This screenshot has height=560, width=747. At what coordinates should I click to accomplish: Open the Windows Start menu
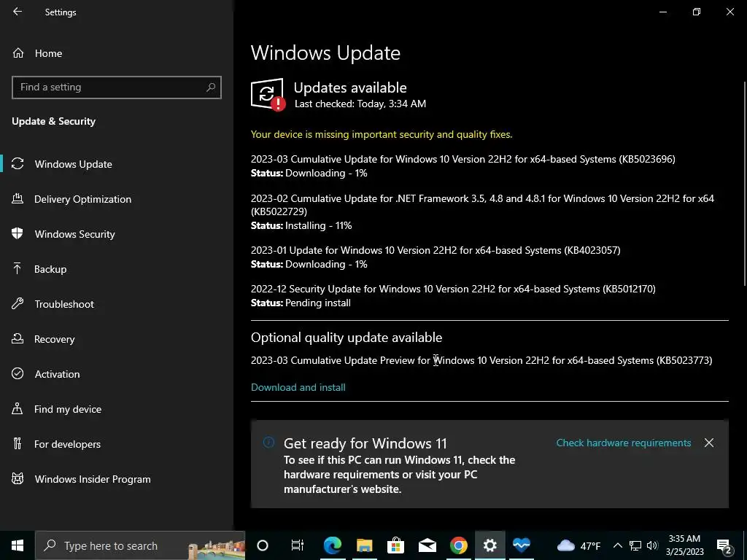tap(18, 545)
